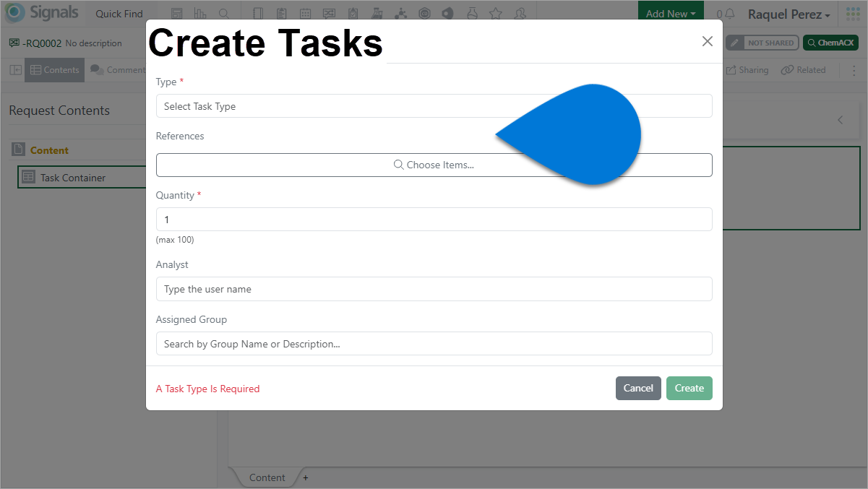Open favorites star icon in top toolbar
The height and width of the screenshot is (489, 868).
click(496, 14)
